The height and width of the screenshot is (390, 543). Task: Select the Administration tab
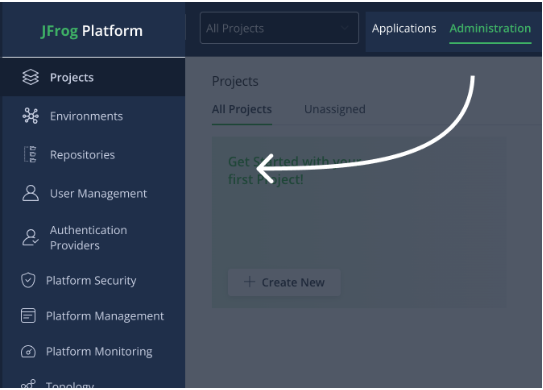[490, 28]
